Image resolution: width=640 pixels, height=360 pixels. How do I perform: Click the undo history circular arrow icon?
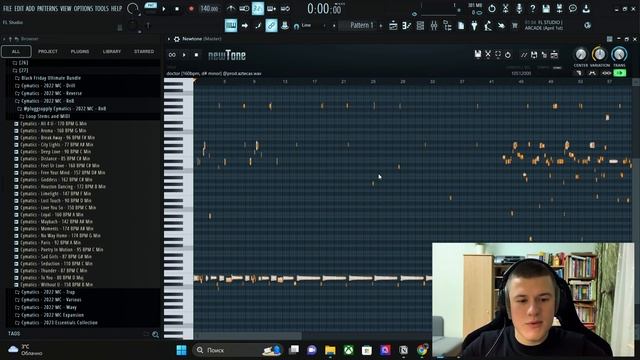tap(492, 9)
